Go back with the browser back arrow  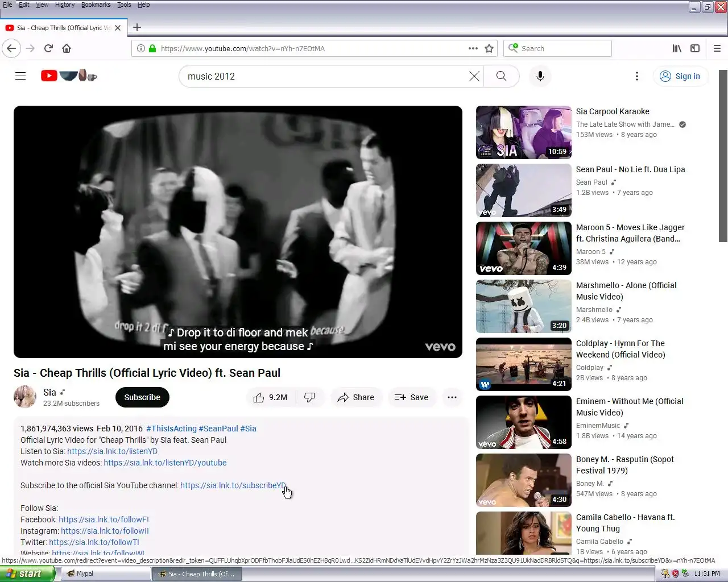[11, 48]
